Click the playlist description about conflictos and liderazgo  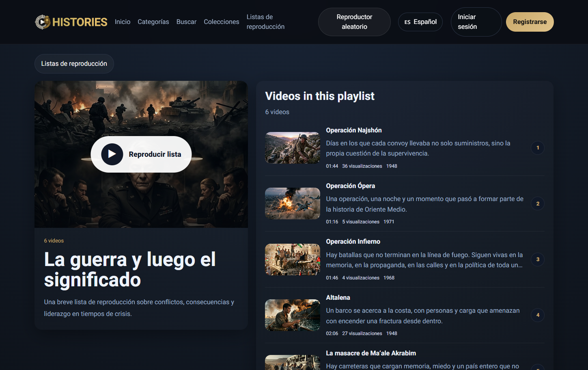[x=139, y=308]
